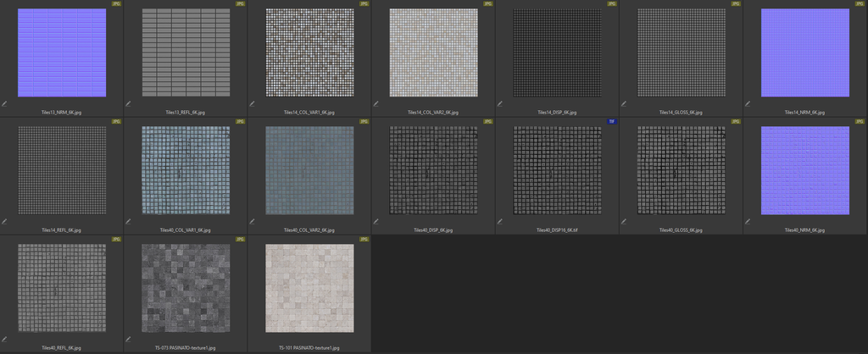Click the pencil icon on the Tiles14_NRM_6K.jpg tile
Image resolution: width=868 pixels, height=354 pixels.
tap(748, 104)
